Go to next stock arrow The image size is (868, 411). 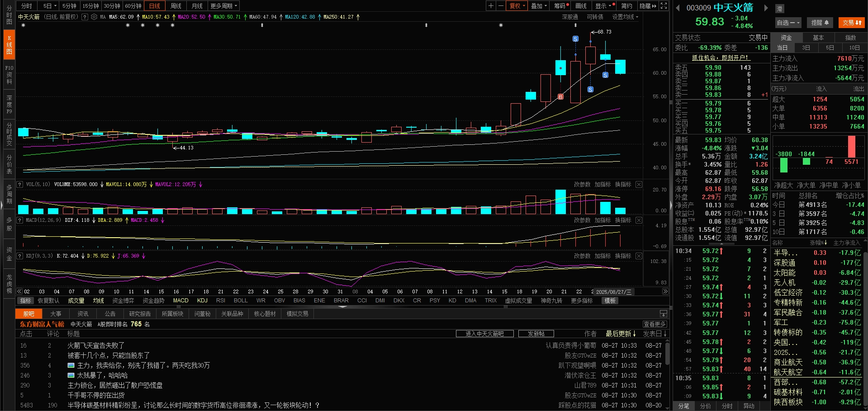[x=766, y=8]
